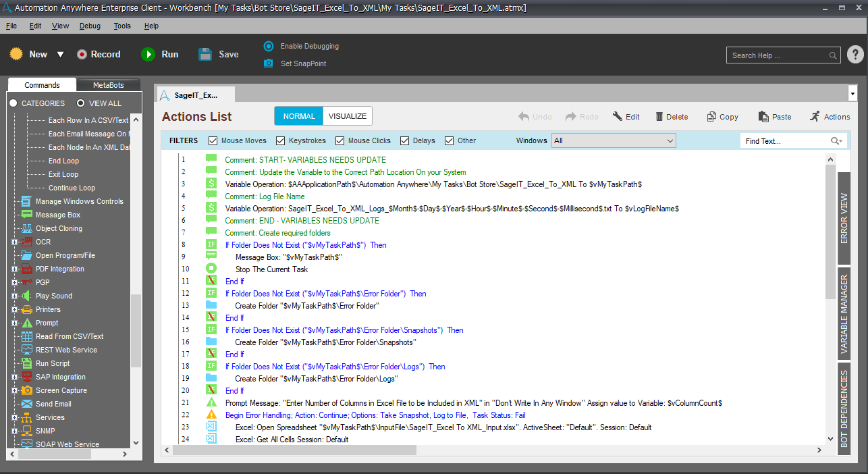Uncheck the Mouse Moves filter

point(213,141)
